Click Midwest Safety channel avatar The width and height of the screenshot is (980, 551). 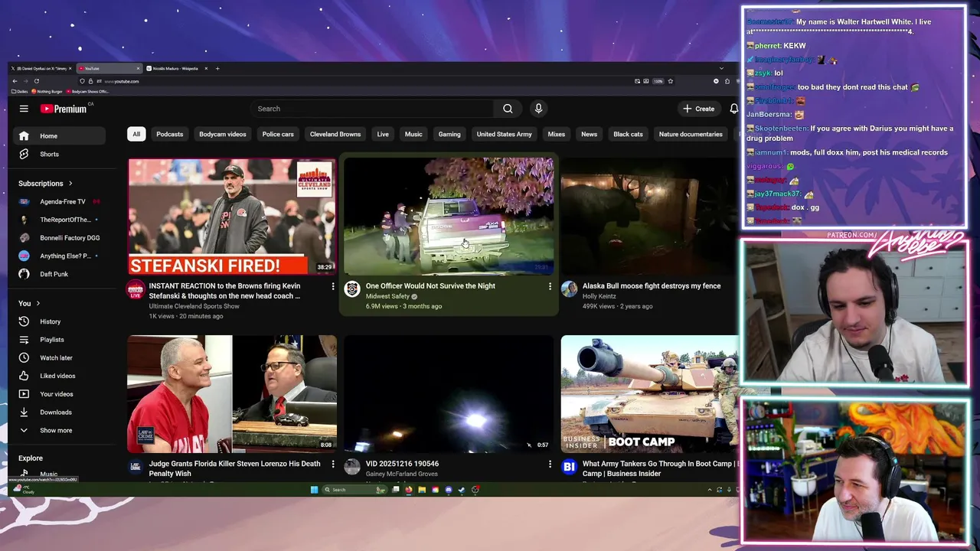(x=352, y=289)
